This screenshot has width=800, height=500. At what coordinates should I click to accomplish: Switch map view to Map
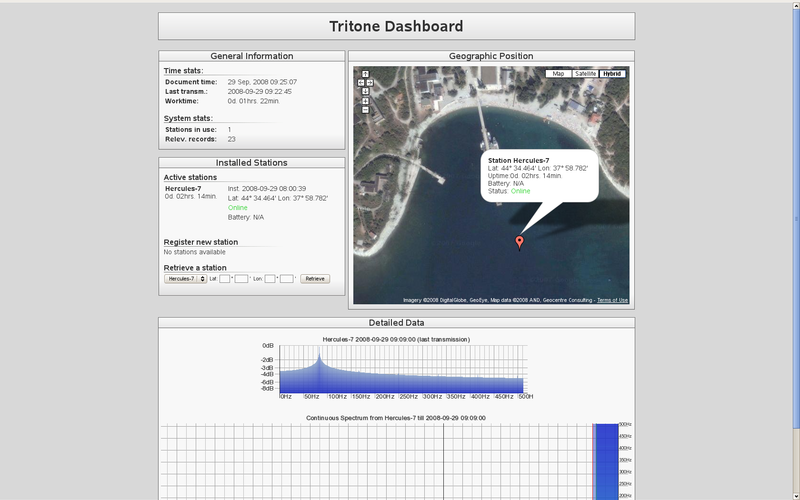point(558,74)
